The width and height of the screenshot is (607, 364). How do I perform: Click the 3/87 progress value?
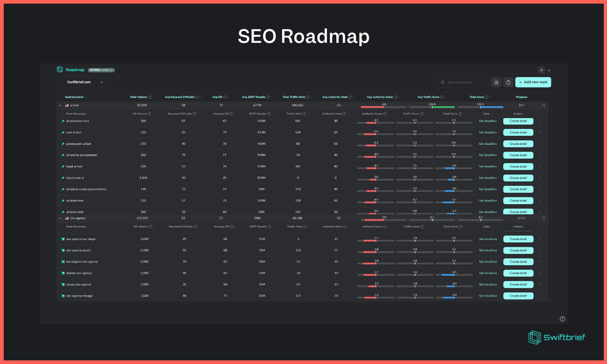[522, 105]
